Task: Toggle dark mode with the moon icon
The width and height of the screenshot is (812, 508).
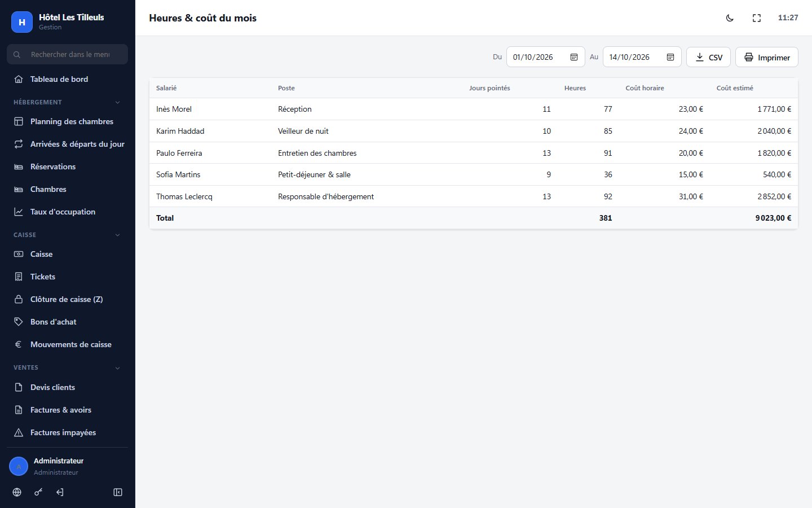Action: pyautogui.click(x=730, y=18)
